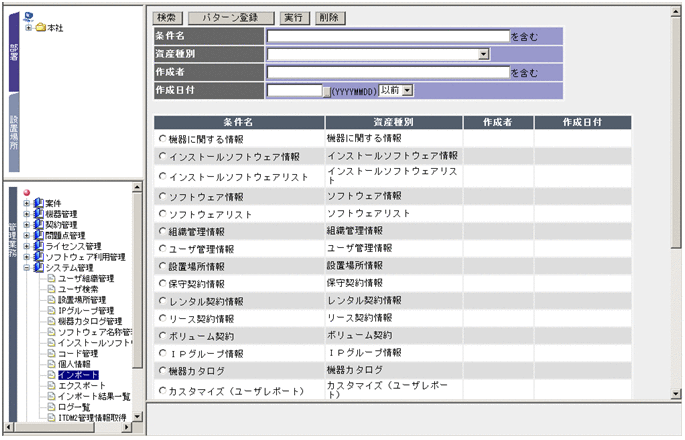Click main pane scroll down arrow
685x440 pixels.
coord(676,394)
